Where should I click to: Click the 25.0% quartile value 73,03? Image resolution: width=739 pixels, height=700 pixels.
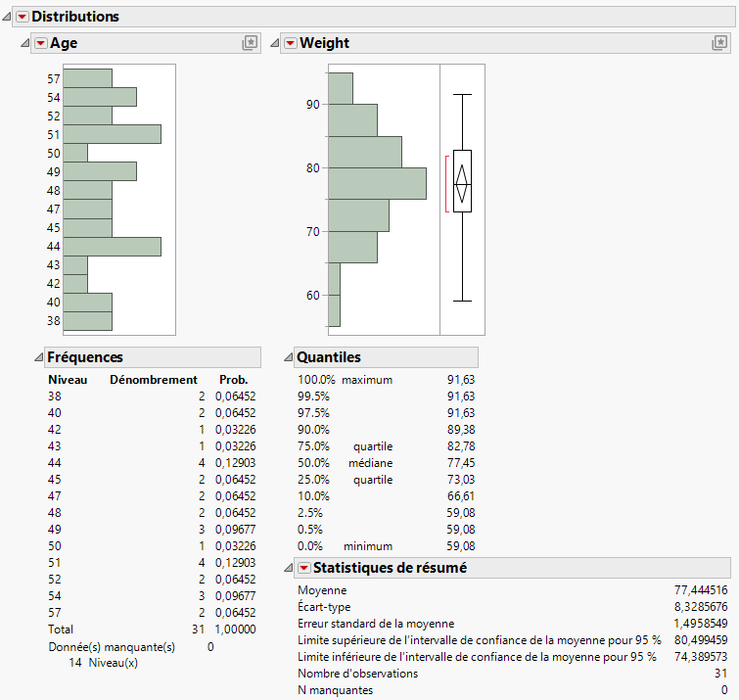point(461,480)
